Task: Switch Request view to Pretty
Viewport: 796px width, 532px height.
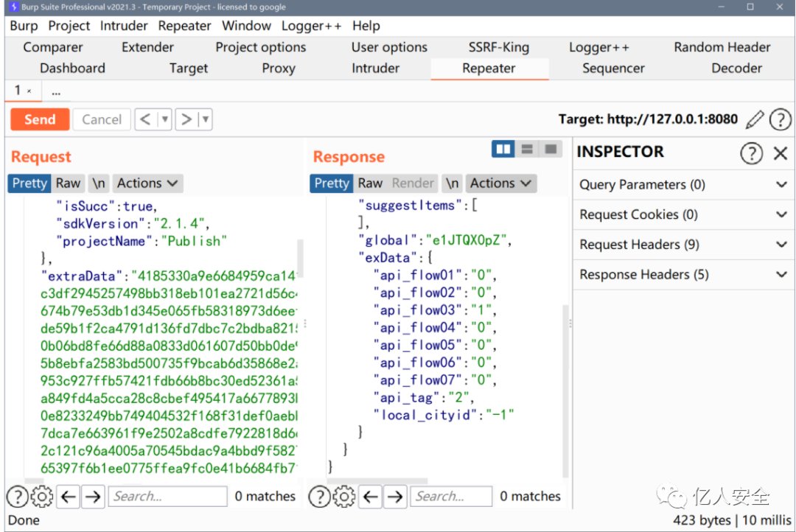Action: 29,183
